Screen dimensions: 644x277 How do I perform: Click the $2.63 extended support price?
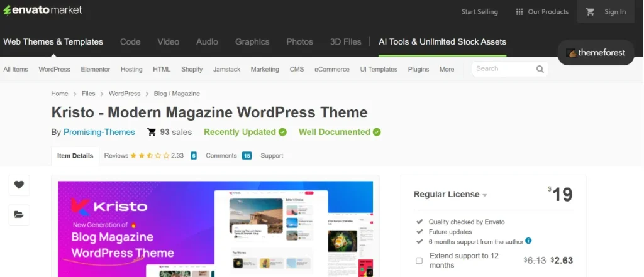[x=562, y=261]
